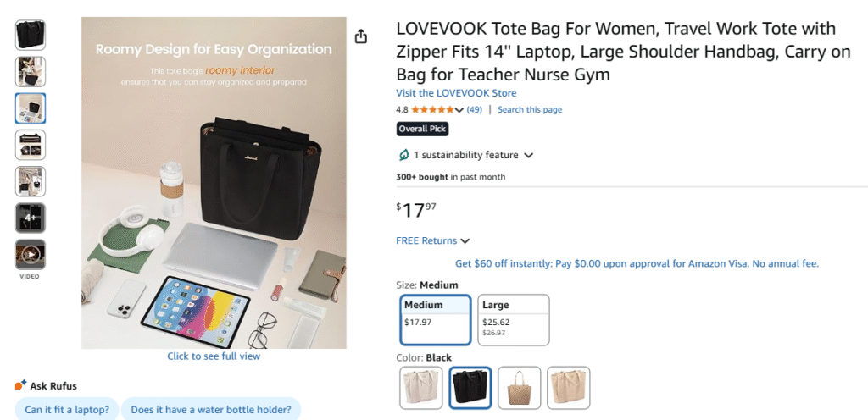The width and height of the screenshot is (868, 420).
Task: Open the 4+ more images thumbnail
Action: point(31,218)
